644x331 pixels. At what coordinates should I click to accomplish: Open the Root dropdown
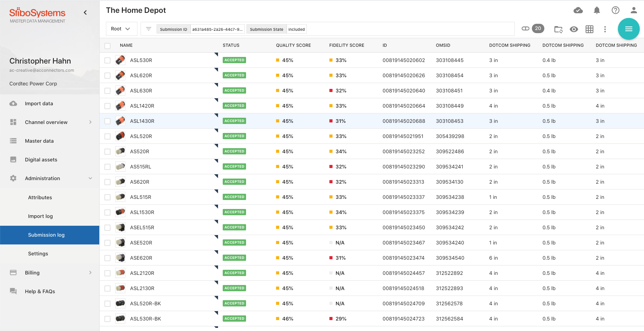click(121, 29)
